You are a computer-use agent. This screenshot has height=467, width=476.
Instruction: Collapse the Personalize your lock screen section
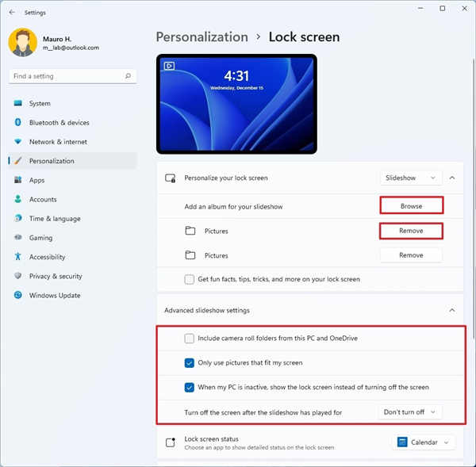pos(452,178)
